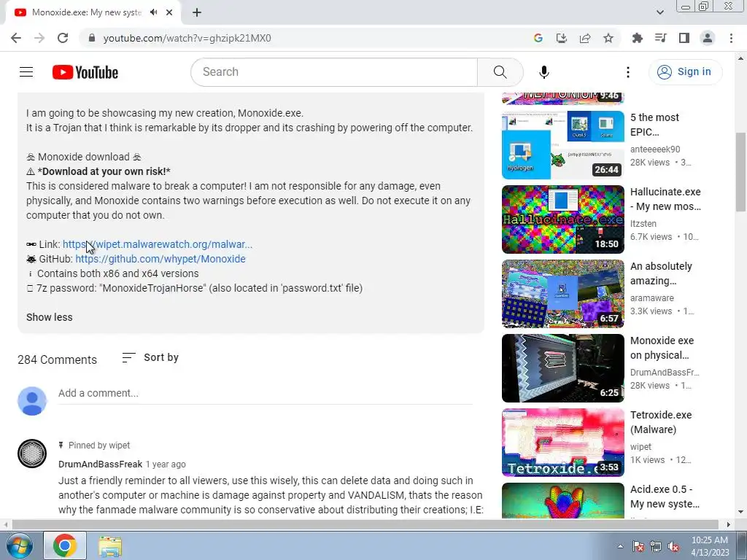Click Chrome icon in the taskbar
This screenshot has width=747, height=560.
coord(65,545)
